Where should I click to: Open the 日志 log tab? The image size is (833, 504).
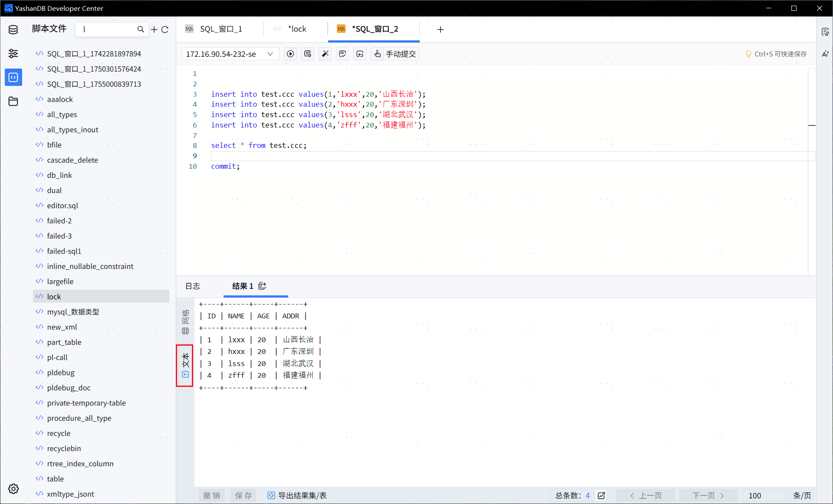click(193, 286)
